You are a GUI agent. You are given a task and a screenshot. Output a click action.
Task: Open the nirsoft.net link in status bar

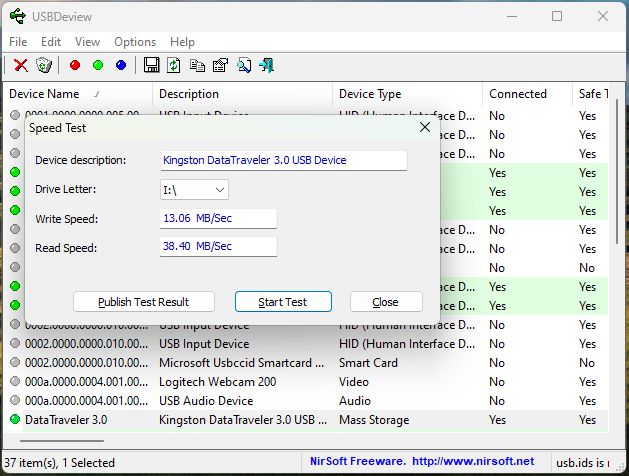click(x=473, y=461)
